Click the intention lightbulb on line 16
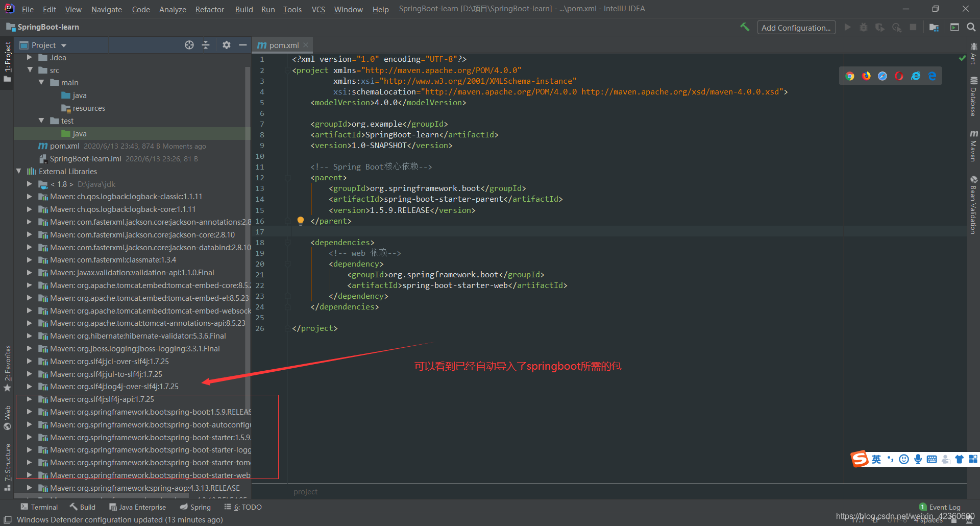980x526 pixels. tap(301, 221)
